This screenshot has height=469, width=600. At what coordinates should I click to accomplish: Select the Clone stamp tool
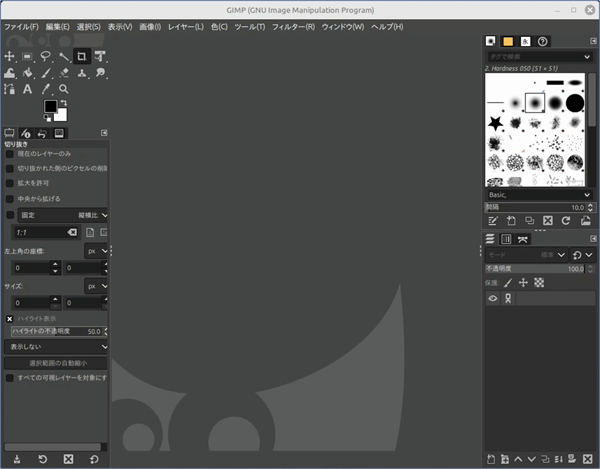82,73
